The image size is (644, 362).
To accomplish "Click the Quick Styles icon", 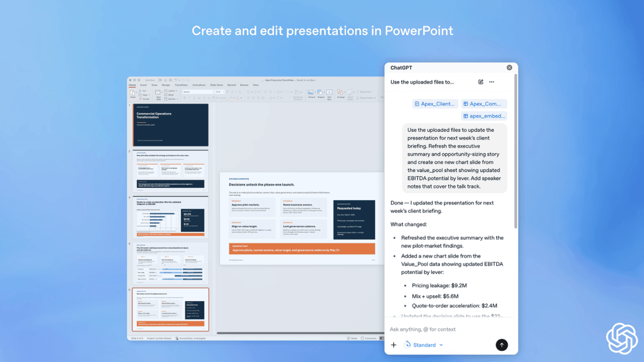I will point(350,92).
